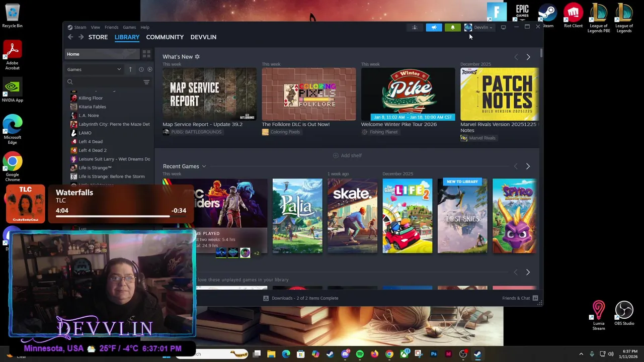This screenshot has width=644, height=362.
Task: Open the Friends menu
Action: point(111,28)
